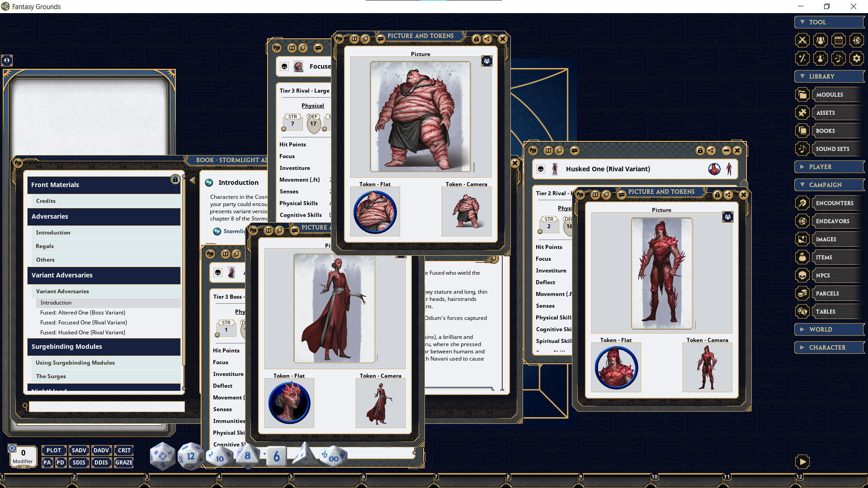Lock the Husked One (Rival Variant) window
Image resolution: width=868 pixels, height=488 pixels.
pyautogui.click(x=700, y=150)
